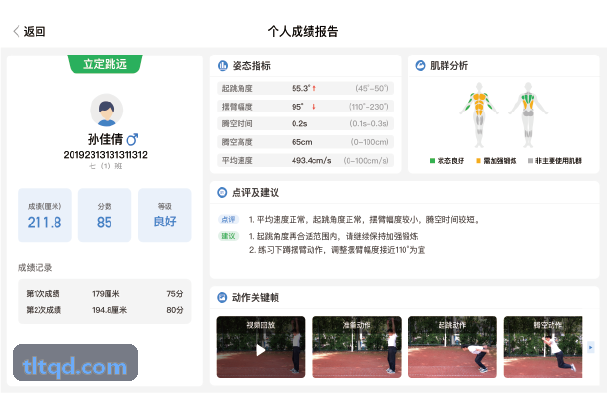Click the 80分 score in records
The width and height of the screenshot is (607, 393).
[175, 310]
